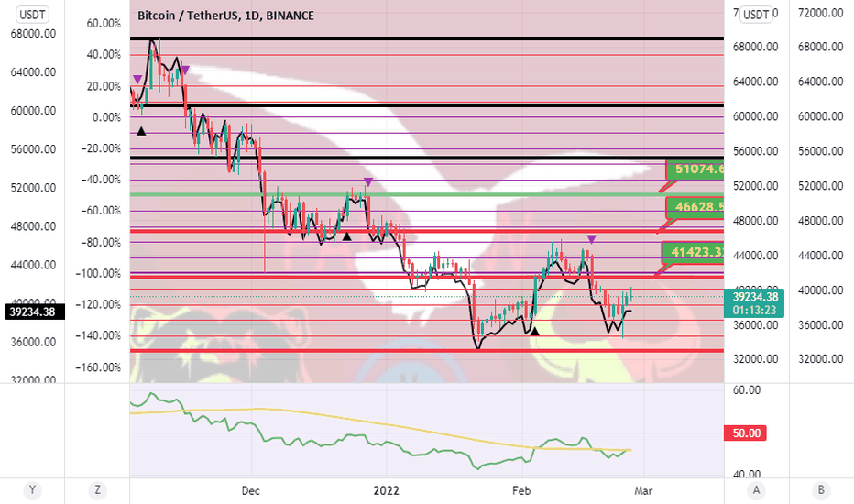
Task: Click −40.00% on the percent axis
Action: (101, 180)
